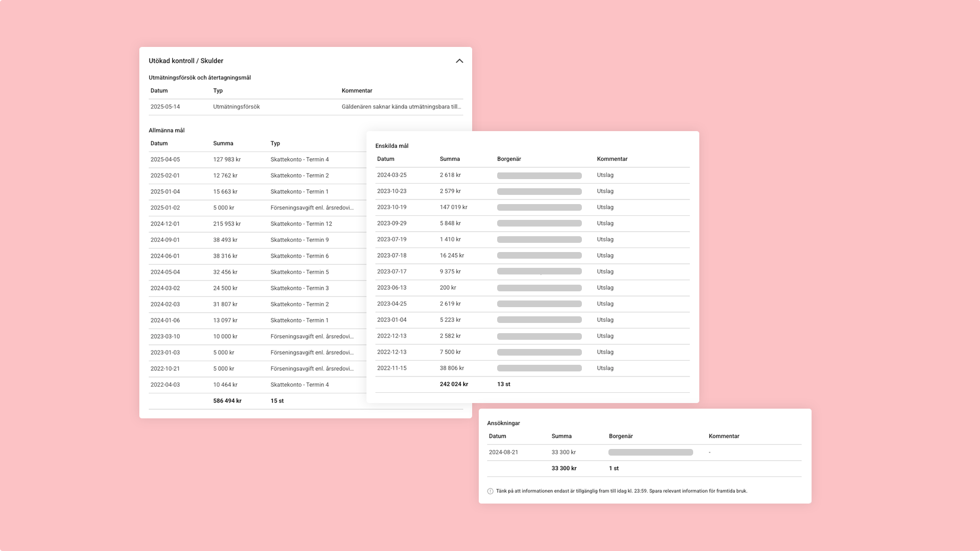Click the Utslag comment for 2023-06-13
This screenshot has width=980, height=551.
pyautogui.click(x=605, y=288)
